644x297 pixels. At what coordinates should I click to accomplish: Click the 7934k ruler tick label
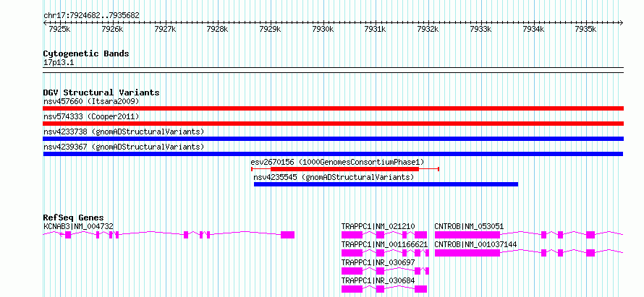(533, 29)
